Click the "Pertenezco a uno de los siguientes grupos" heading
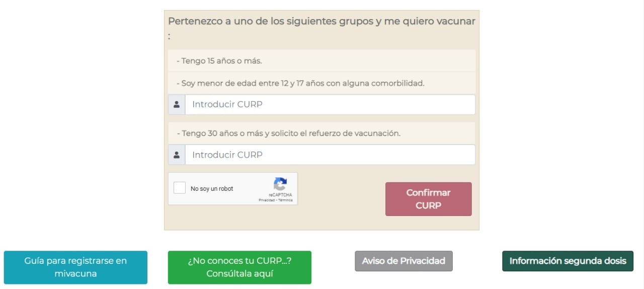 pyautogui.click(x=321, y=22)
